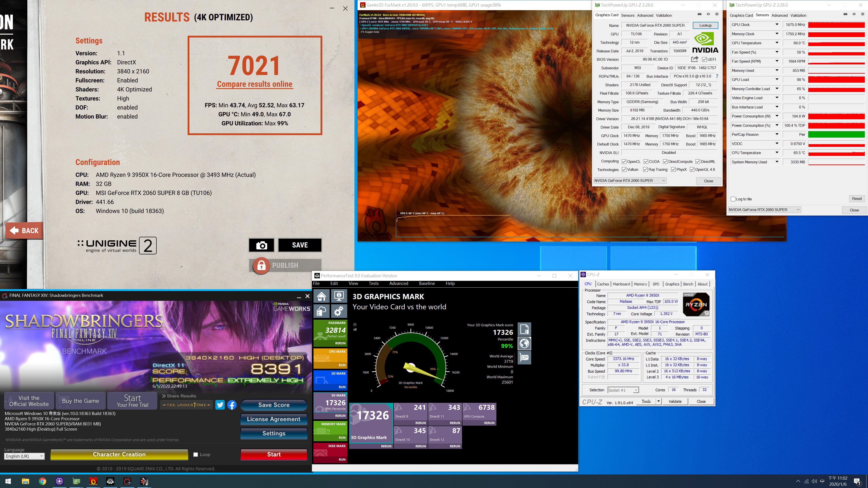
Task: Open GPU selector dropdown in Sensors window
Action: [x=764, y=210]
